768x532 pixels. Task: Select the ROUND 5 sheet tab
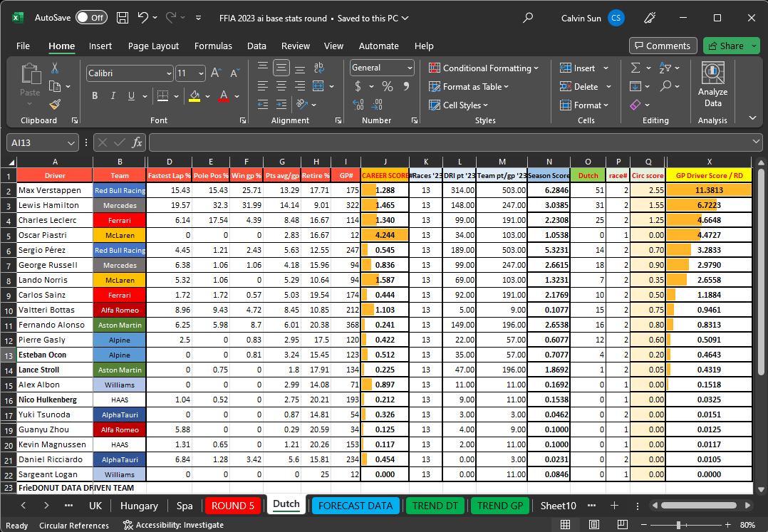tap(233, 506)
